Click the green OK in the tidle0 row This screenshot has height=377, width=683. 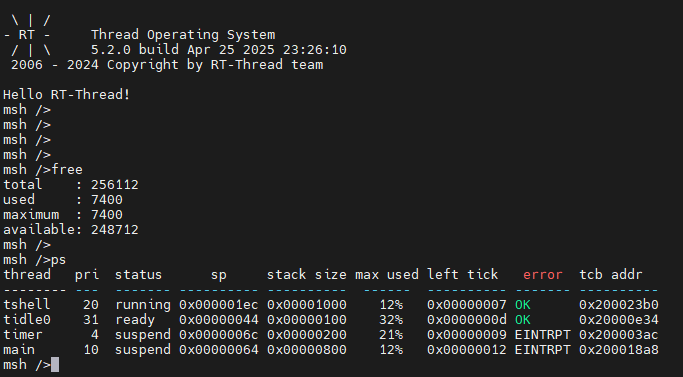coord(523,320)
